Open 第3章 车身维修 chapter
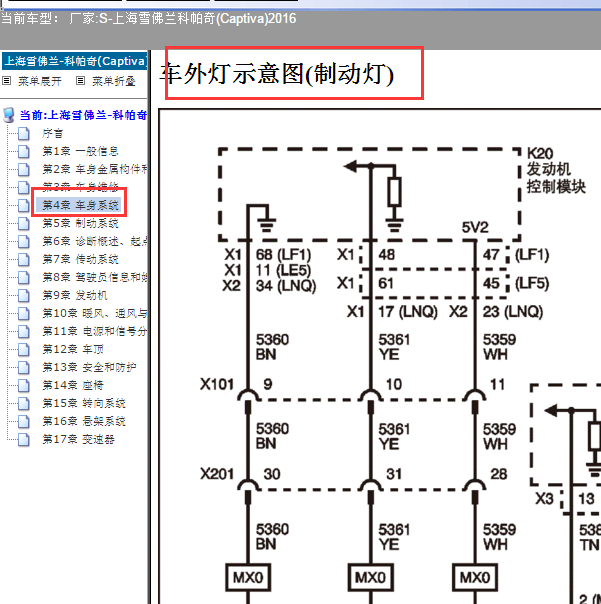601x604 pixels. tap(80, 186)
